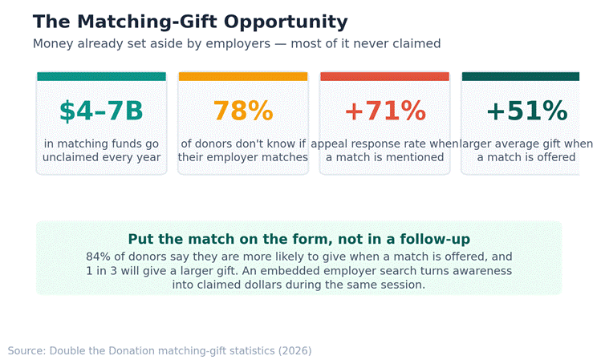Click the dark green bar above +51% card
The height and width of the screenshot is (364, 601).
(521, 76)
